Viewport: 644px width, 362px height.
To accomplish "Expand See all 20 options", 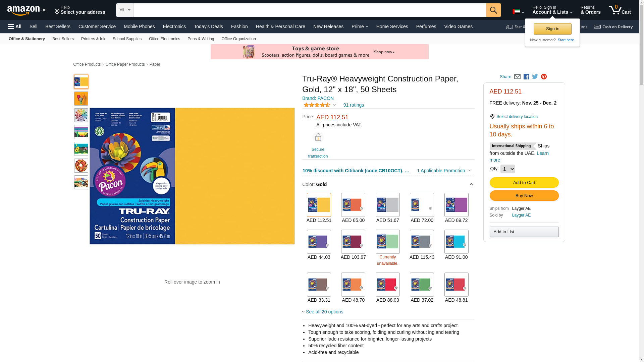I will coord(323,312).
